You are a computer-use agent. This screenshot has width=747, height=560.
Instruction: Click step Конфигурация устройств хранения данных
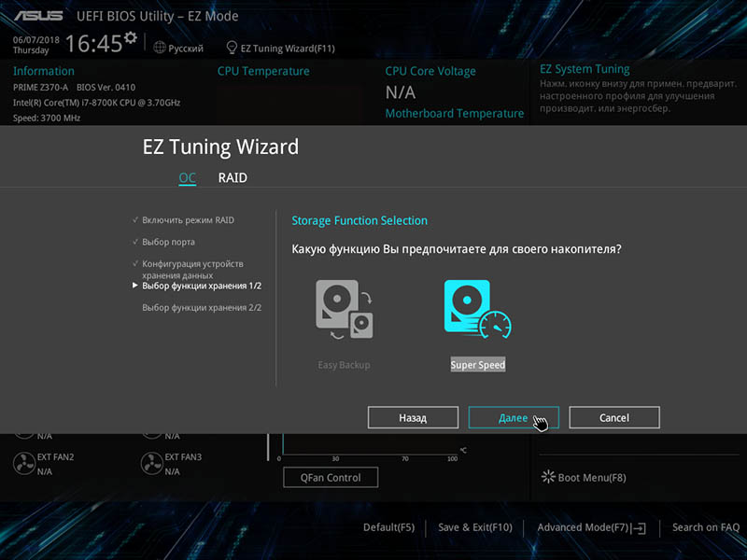point(192,269)
